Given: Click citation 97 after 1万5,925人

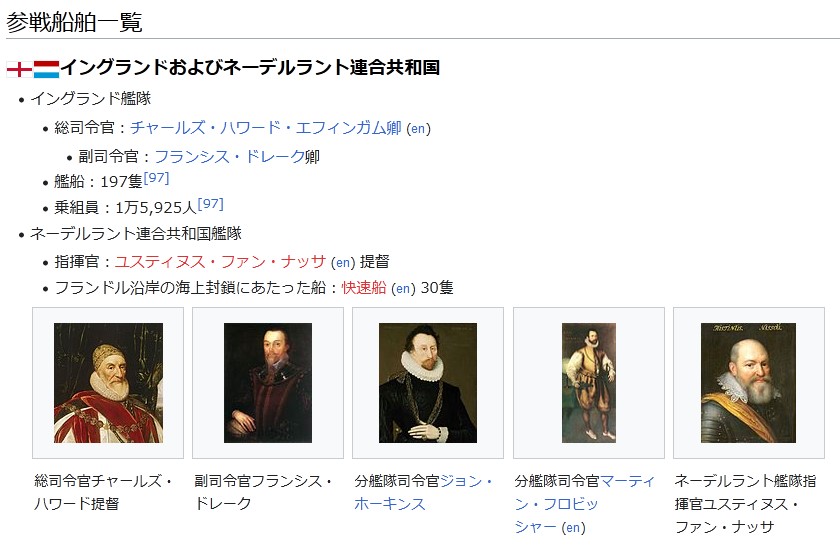Looking at the screenshot, I should (210, 204).
